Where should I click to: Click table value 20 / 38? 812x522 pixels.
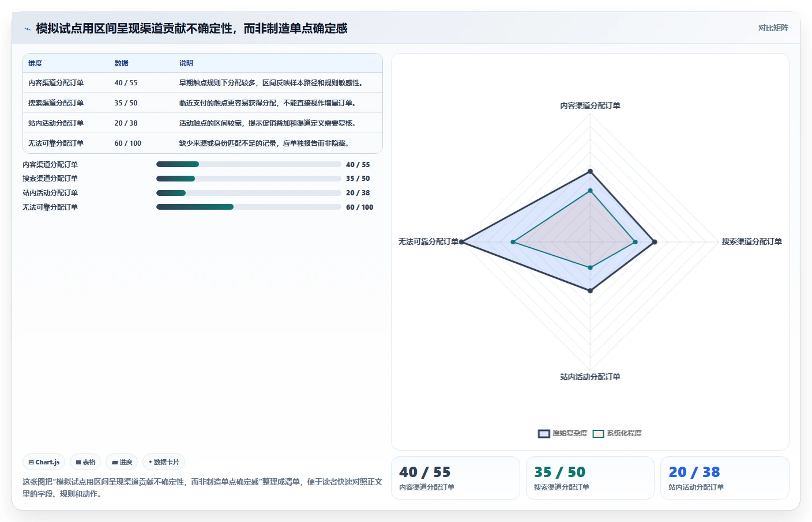[126, 123]
